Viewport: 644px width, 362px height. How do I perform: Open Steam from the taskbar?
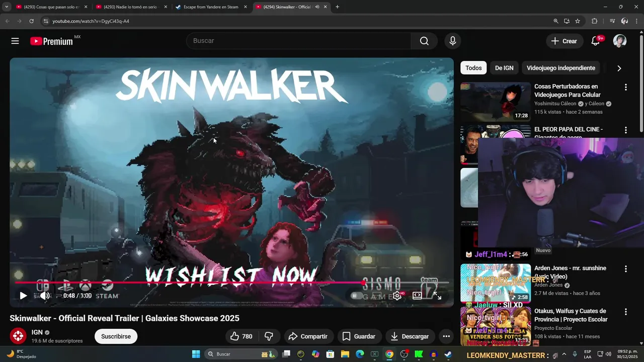(448, 354)
